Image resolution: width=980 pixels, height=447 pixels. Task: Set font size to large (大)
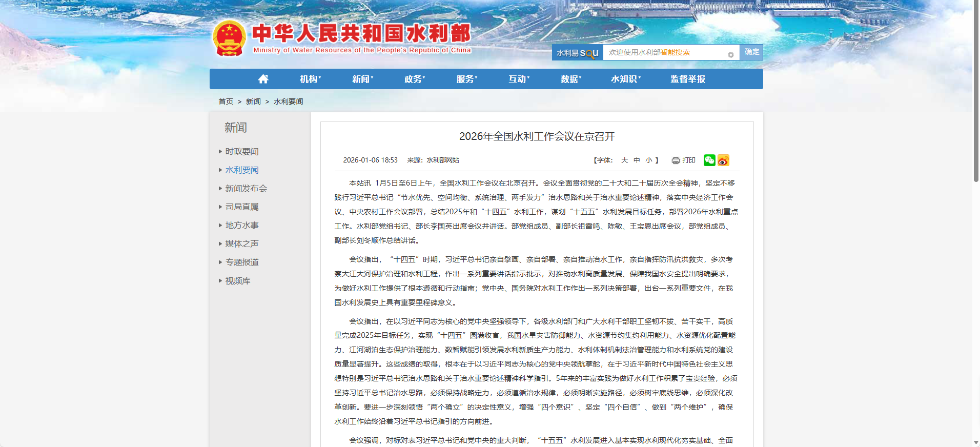[x=624, y=160]
